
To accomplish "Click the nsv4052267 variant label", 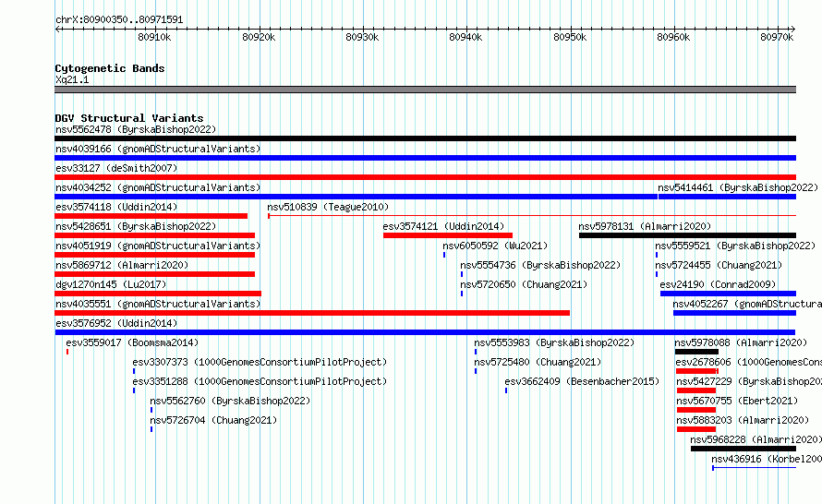I will coord(747,304).
